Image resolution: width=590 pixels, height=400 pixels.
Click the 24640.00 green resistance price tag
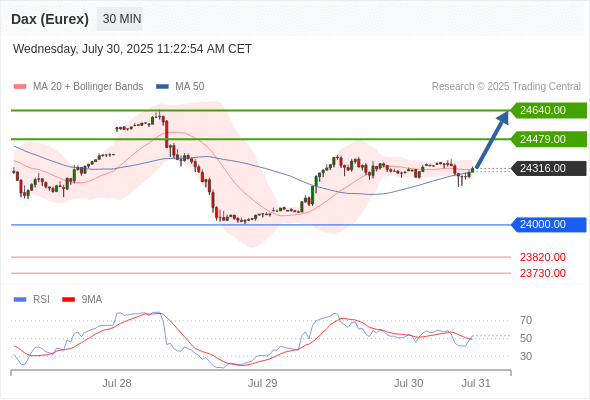tap(549, 110)
